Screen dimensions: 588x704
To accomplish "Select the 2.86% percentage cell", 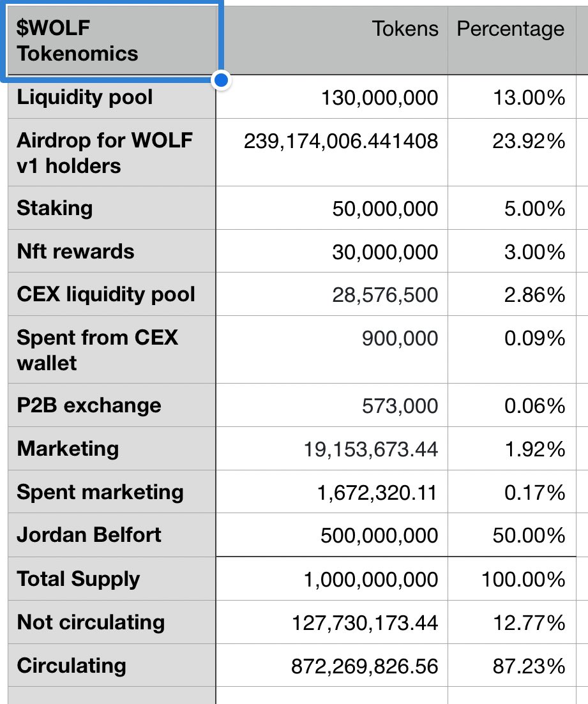I will [511, 294].
